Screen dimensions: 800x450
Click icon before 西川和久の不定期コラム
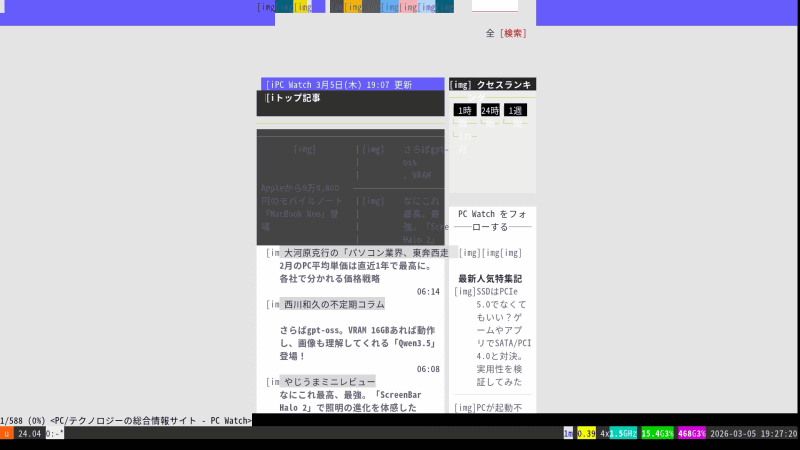272,304
